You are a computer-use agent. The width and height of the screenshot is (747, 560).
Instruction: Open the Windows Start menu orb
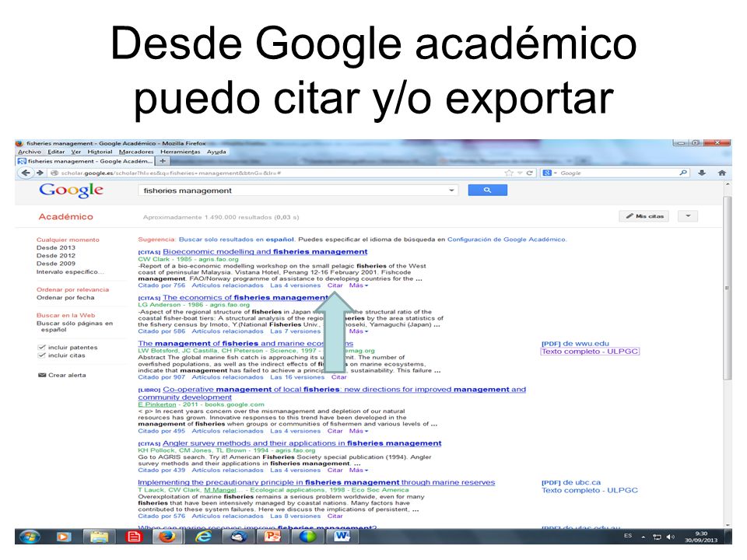[30, 537]
